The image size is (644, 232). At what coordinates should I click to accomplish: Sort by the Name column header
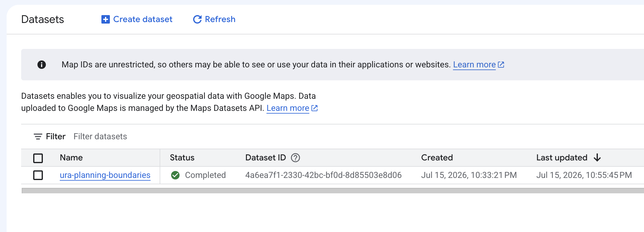(x=71, y=158)
